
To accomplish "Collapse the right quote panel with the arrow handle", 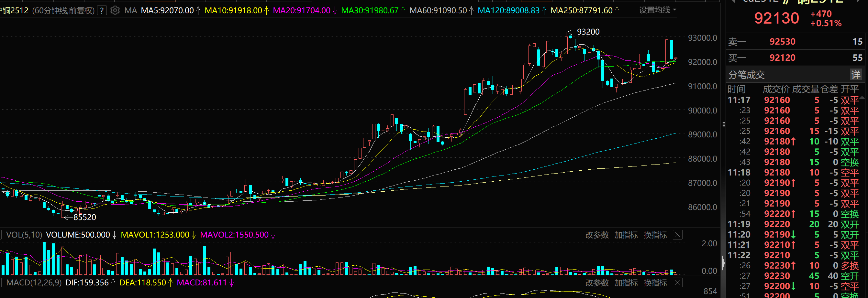I will (723, 263).
